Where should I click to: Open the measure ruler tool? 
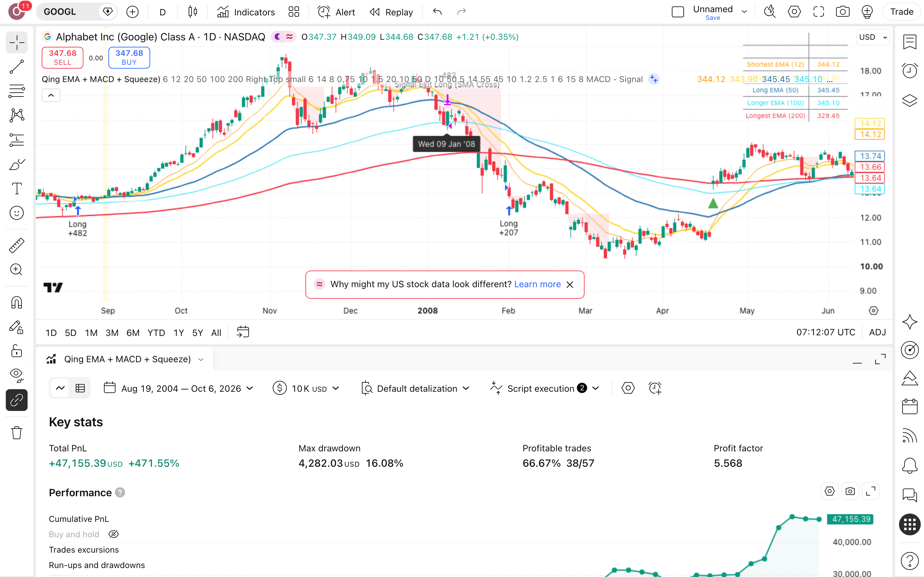[x=16, y=246]
